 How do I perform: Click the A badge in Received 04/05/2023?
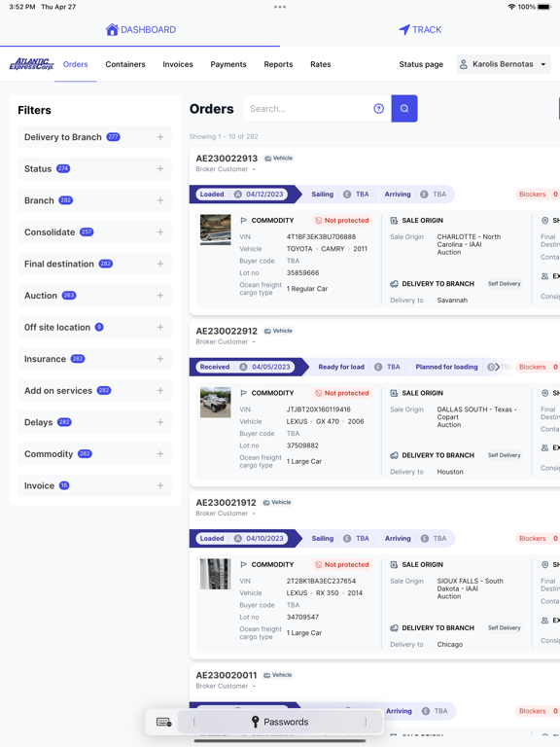coord(243,367)
